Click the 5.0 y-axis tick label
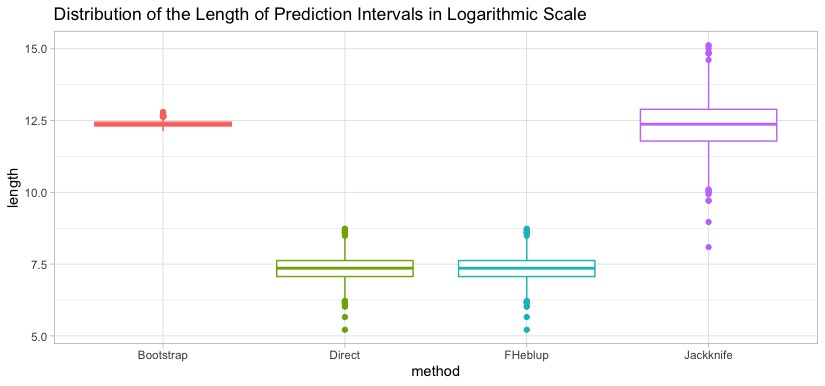Viewport: 825px width, 386px height. click(38, 336)
